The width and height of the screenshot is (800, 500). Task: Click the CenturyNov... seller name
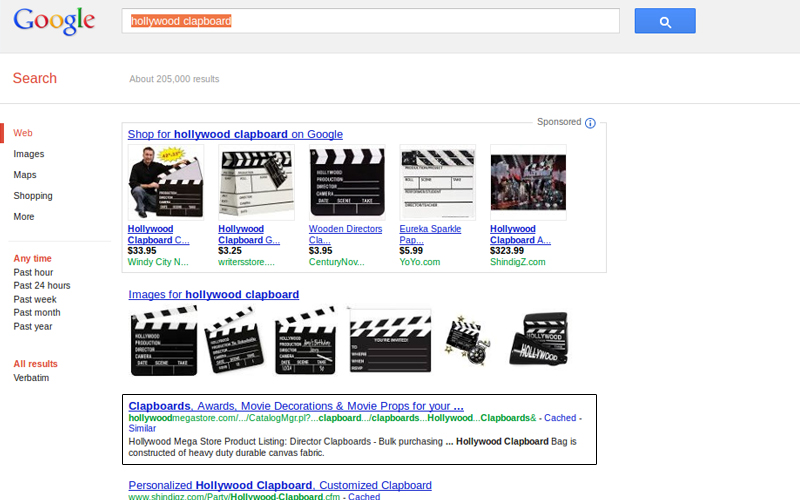tap(337, 262)
